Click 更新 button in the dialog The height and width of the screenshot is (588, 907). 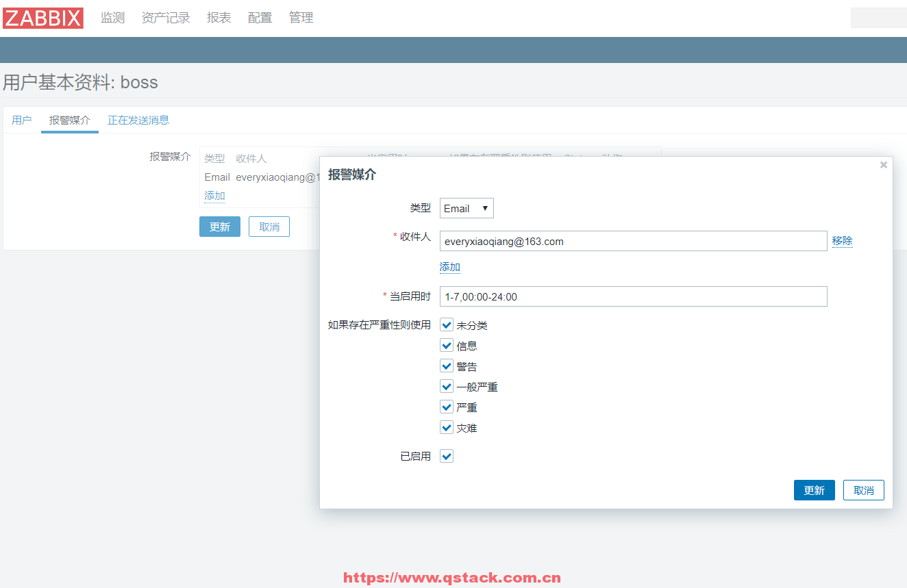click(x=814, y=490)
